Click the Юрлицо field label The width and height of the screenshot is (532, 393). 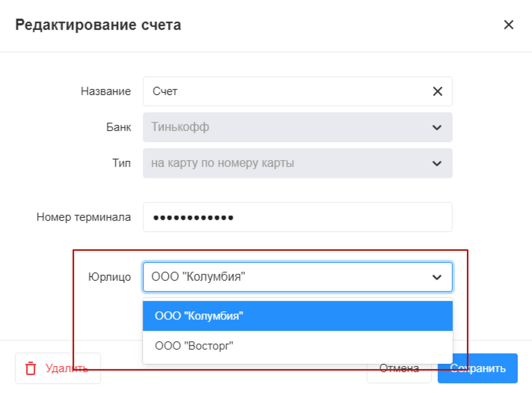tap(109, 277)
